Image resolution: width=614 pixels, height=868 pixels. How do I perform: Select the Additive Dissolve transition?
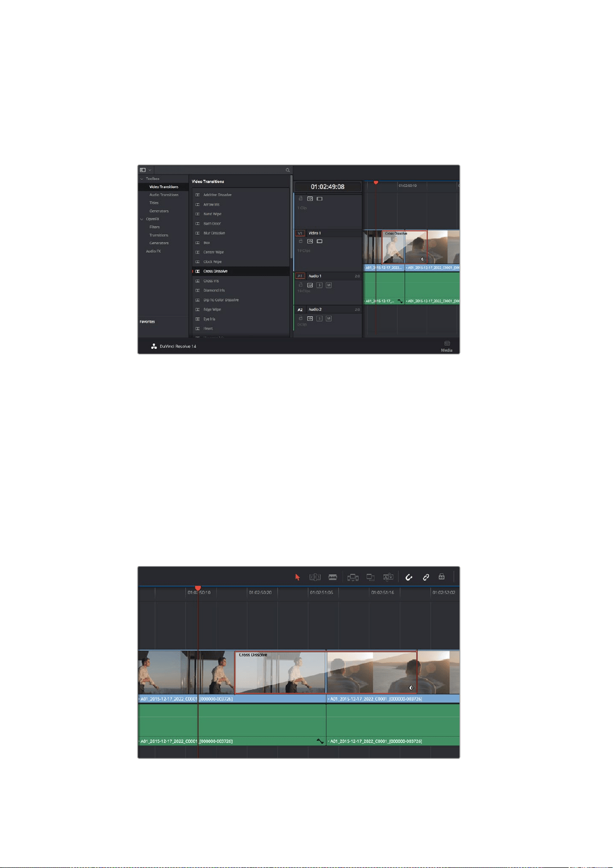241,195
